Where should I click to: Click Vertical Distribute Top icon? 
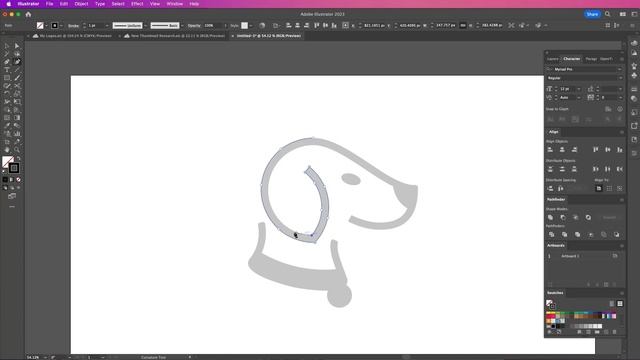[550, 169]
